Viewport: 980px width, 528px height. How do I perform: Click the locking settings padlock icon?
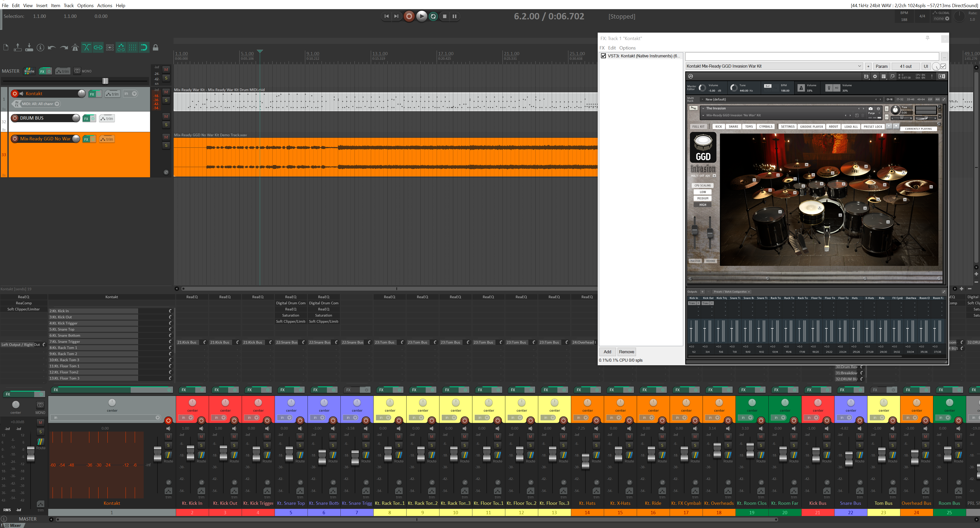click(x=156, y=47)
